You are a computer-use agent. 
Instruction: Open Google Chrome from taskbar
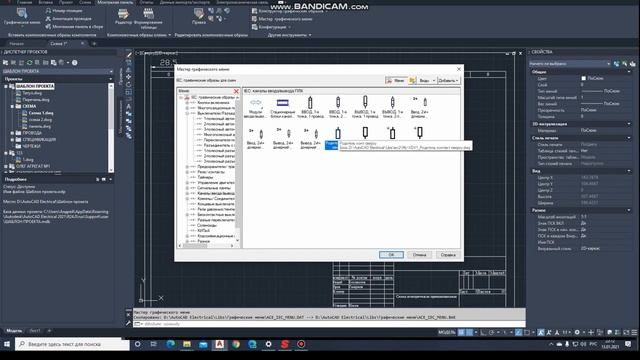tap(236, 344)
